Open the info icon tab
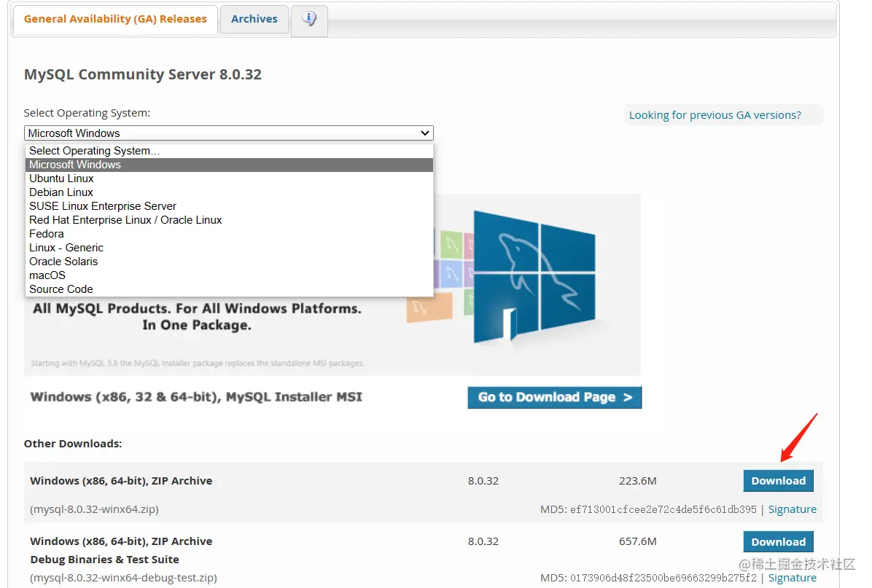The image size is (872, 588). pos(309,20)
